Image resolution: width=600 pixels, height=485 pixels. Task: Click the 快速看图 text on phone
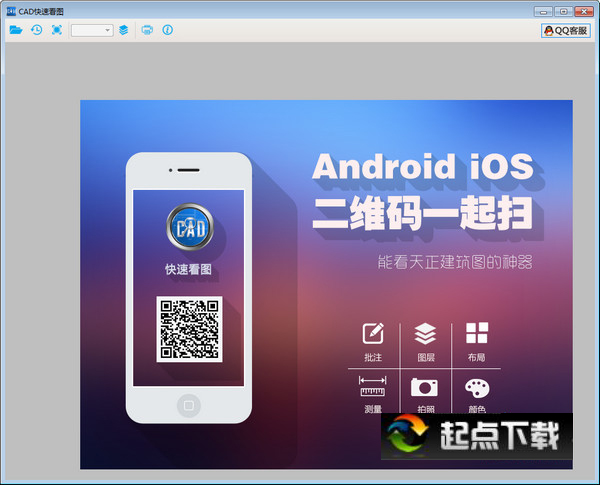(188, 269)
